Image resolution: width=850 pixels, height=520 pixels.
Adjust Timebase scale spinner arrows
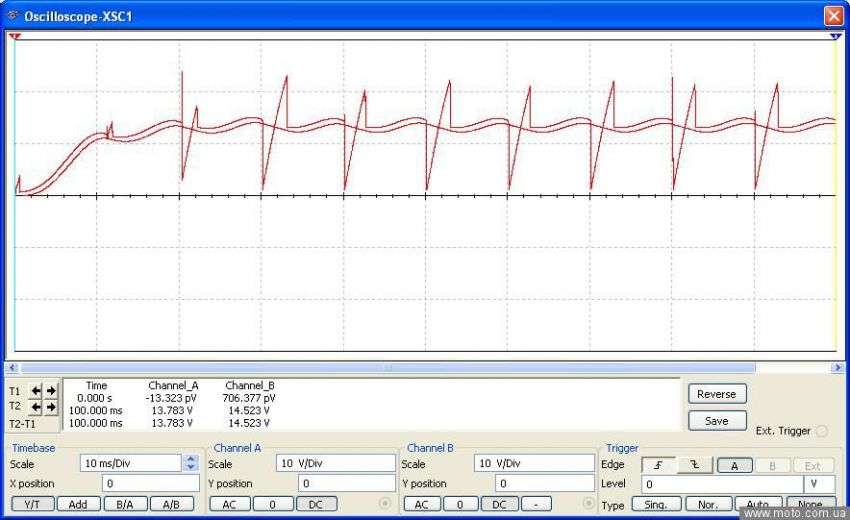(x=191, y=463)
